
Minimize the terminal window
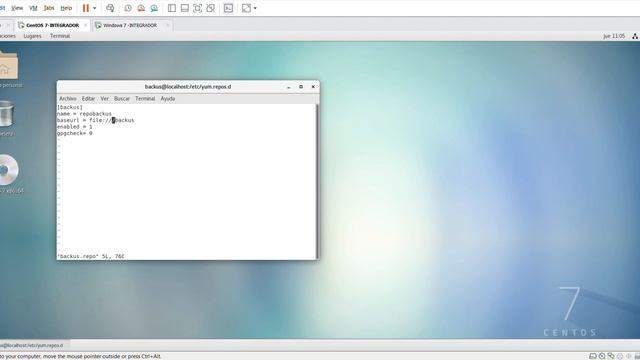(x=289, y=87)
